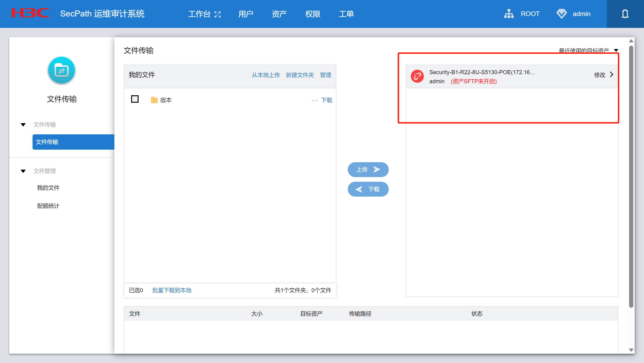
Task: Check the 版本 folder checkbox
Action: (x=135, y=99)
